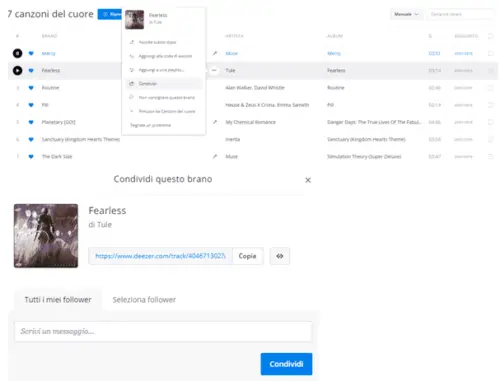Click the embed code icon beside Copia
The width and height of the screenshot is (500, 381).
[x=280, y=256]
